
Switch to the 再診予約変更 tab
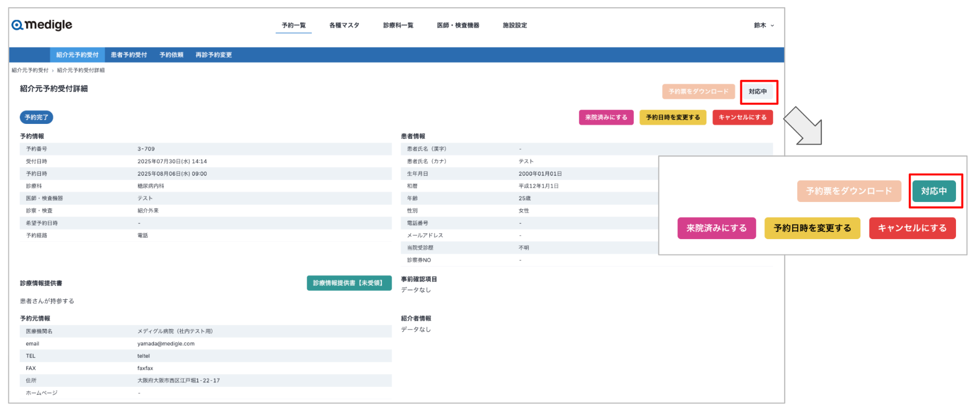[213, 55]
